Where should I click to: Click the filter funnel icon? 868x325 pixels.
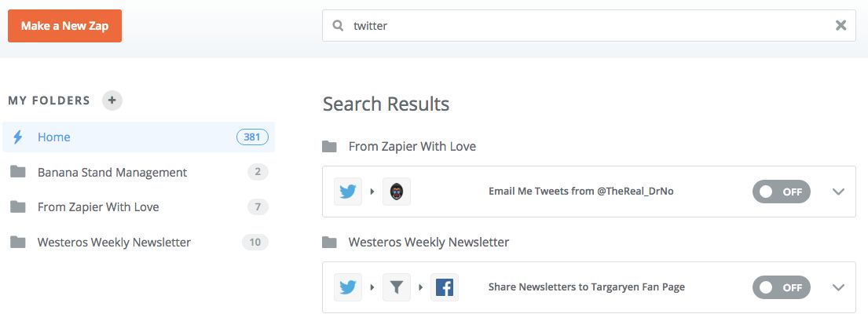click(x=397, y=287)
